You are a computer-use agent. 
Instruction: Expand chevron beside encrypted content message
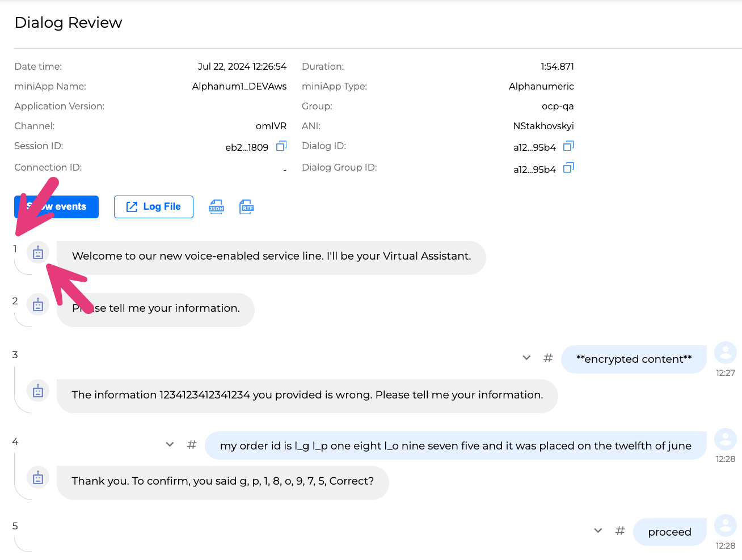pos(526,358)
